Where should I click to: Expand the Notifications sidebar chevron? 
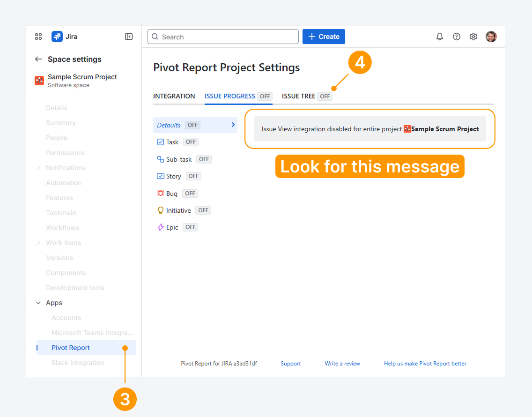(x=38, y=168)
